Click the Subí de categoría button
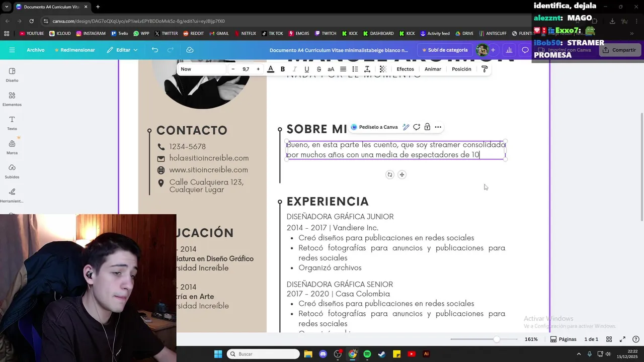The height and width of the screenshot is (362, 644). click(445, 50)
